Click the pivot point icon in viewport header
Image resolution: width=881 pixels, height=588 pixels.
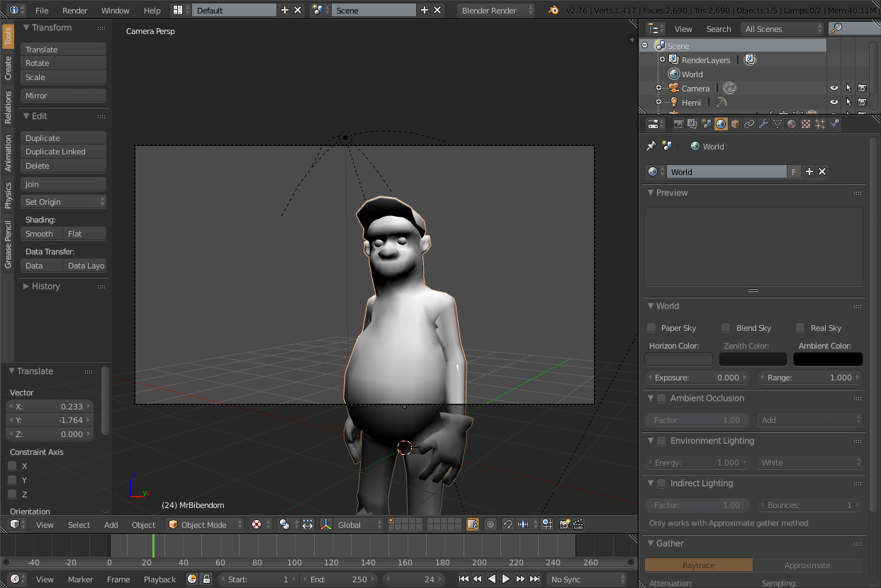click(x=285, y=524)
